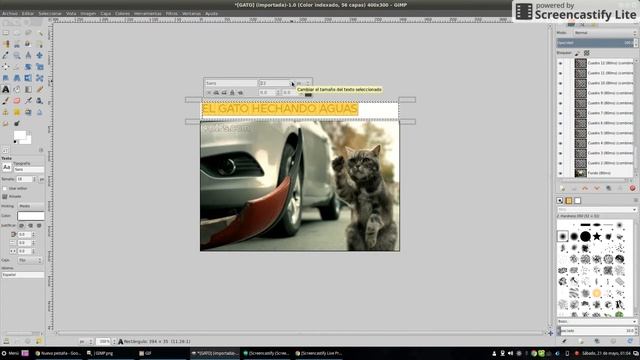This screenshot has height=360, width=640.
Task: Toggle lock alpha channel for layer
Action: 587,53
